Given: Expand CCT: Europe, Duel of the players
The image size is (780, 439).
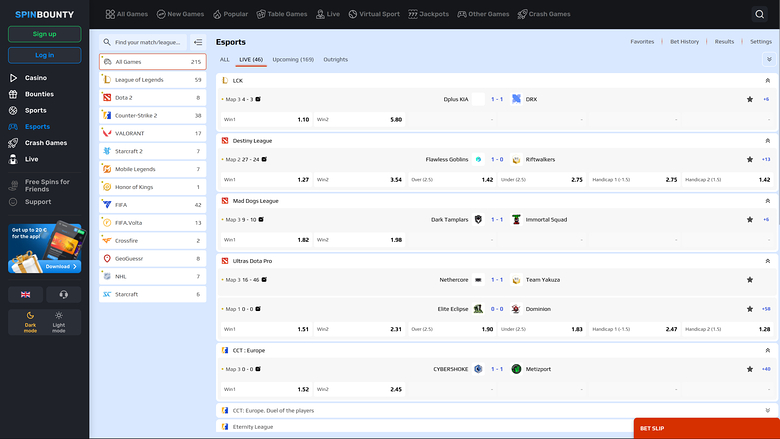Looking at the screenshot, I should point(768,411).
